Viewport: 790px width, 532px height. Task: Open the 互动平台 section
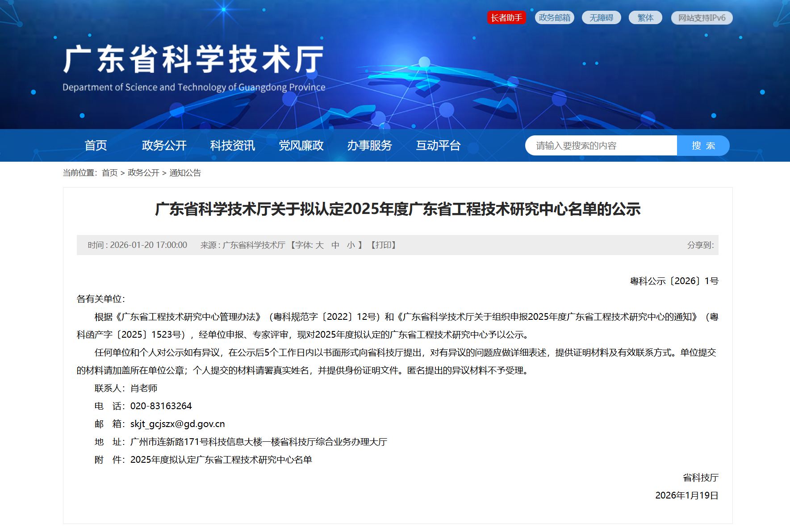(x=438, y=145)
